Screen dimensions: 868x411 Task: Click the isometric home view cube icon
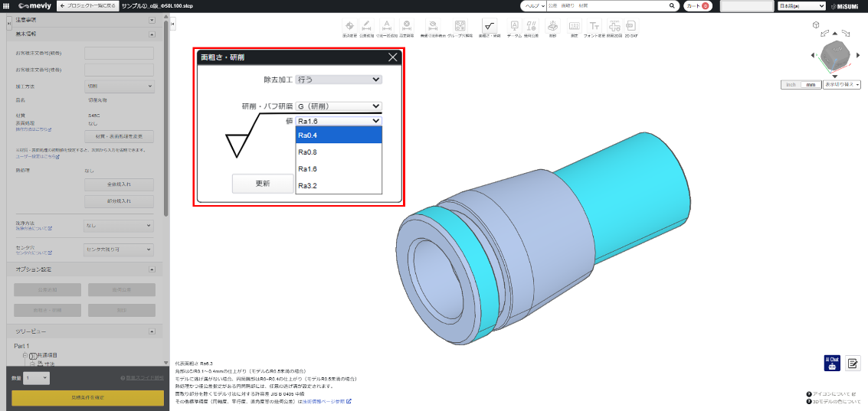(816, 25)
